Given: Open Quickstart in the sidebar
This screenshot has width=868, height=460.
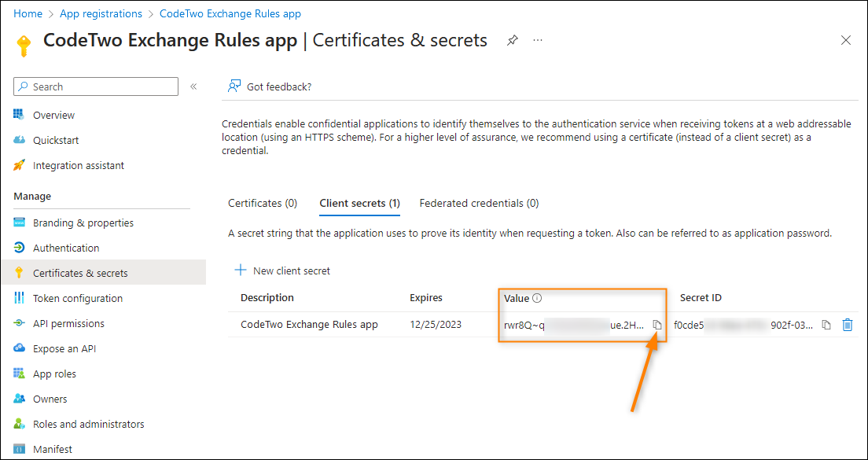Looking at the screenshot, I should (x=56, y=140).
